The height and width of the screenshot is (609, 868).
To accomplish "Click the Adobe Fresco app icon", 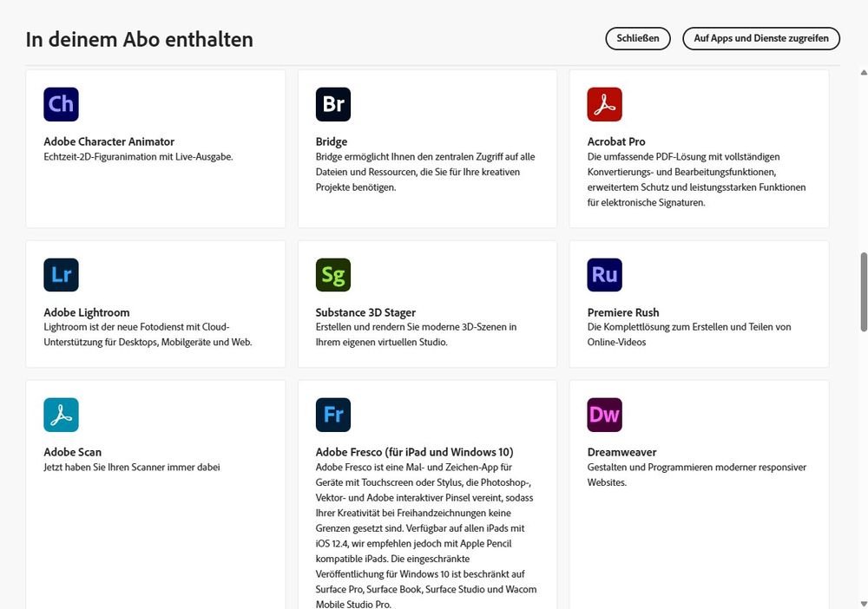I will (332, 415).
